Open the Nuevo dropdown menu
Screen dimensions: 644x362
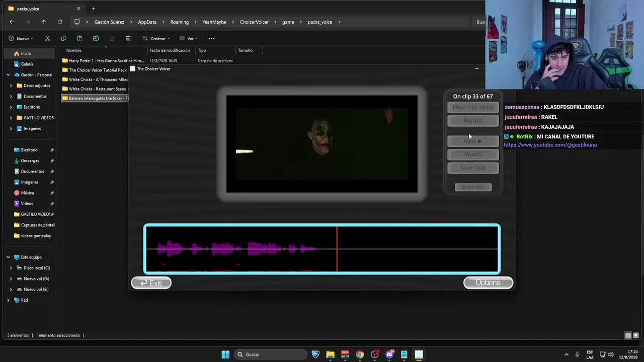pos(21,38)
